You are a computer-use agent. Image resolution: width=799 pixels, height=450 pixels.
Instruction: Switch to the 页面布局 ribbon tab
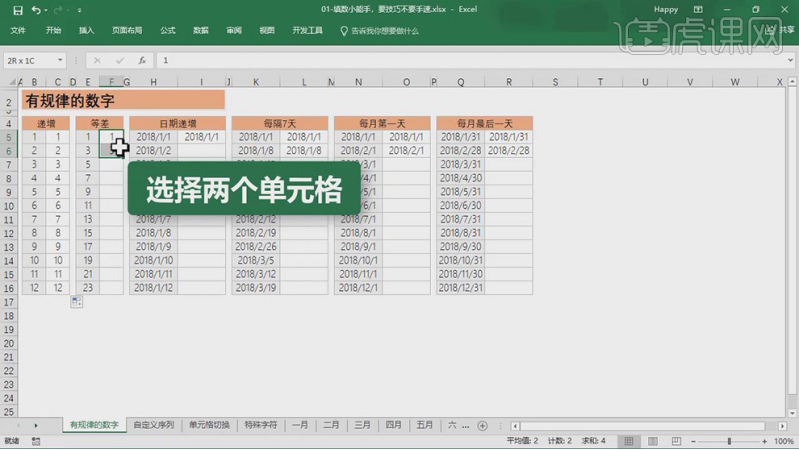[127, 31]
